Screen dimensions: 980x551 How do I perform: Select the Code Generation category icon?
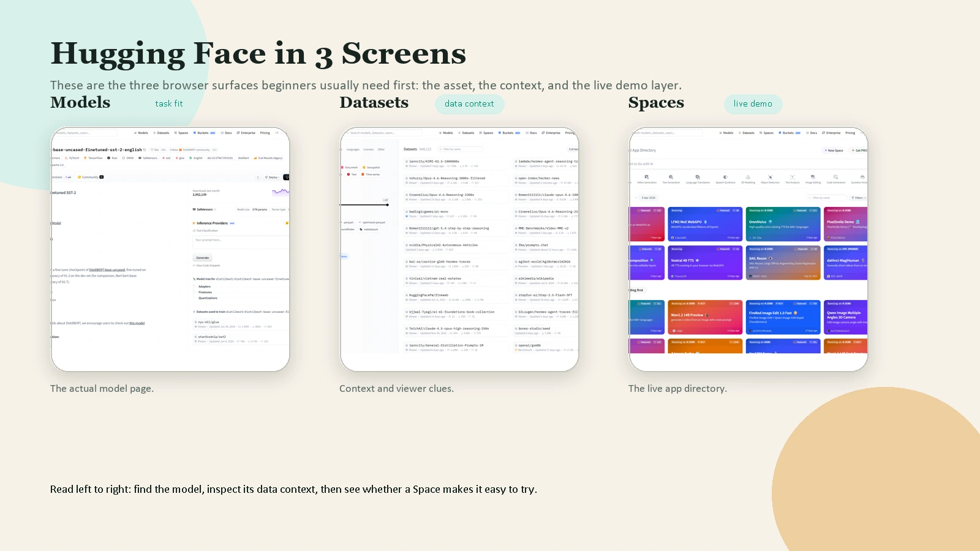tap(835, 178)
